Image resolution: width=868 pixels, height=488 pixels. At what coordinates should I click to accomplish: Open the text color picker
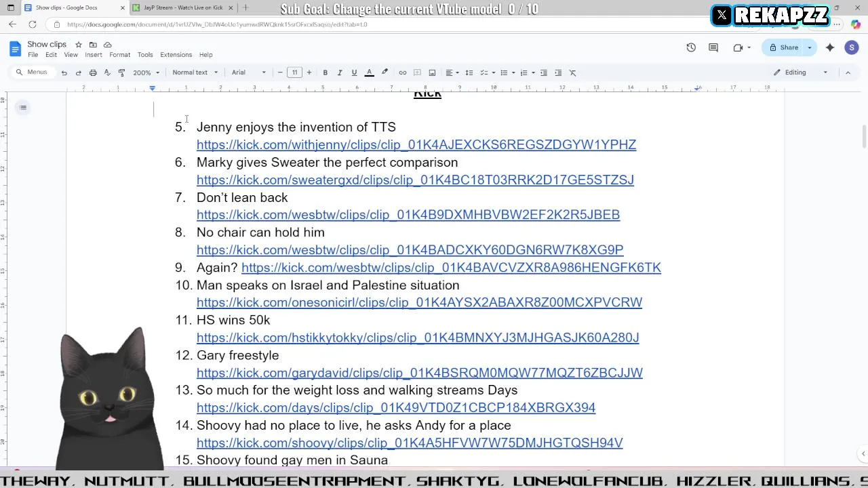click(369, 73)
